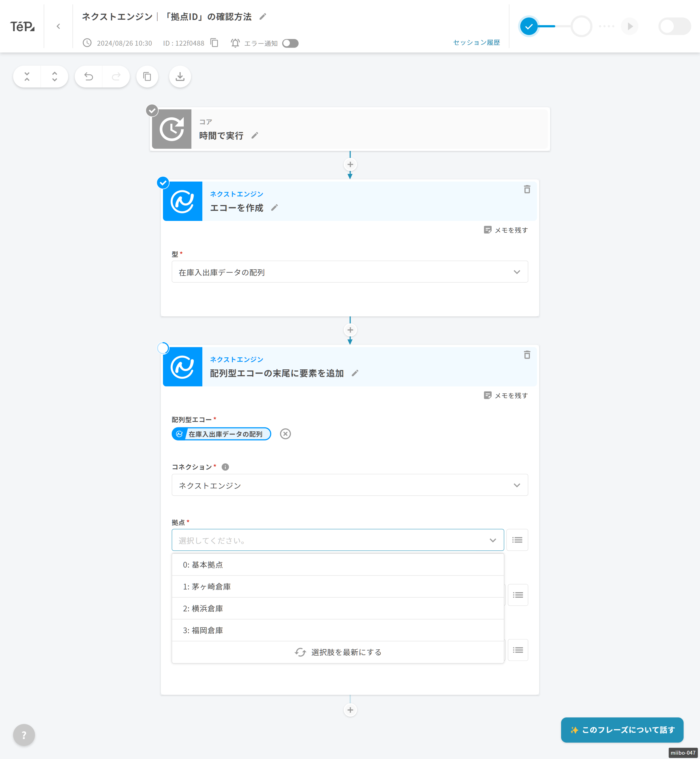
Task: Click the undo arrow in the toolbar
Action: coord(89,77)
